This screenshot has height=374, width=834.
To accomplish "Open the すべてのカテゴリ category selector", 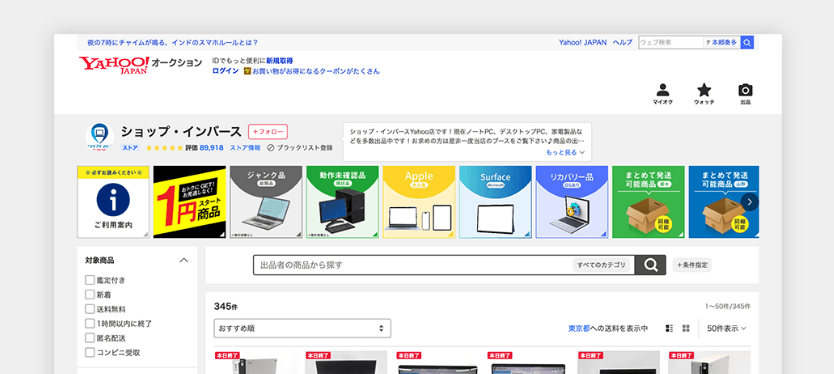I will tap(602, 265).
